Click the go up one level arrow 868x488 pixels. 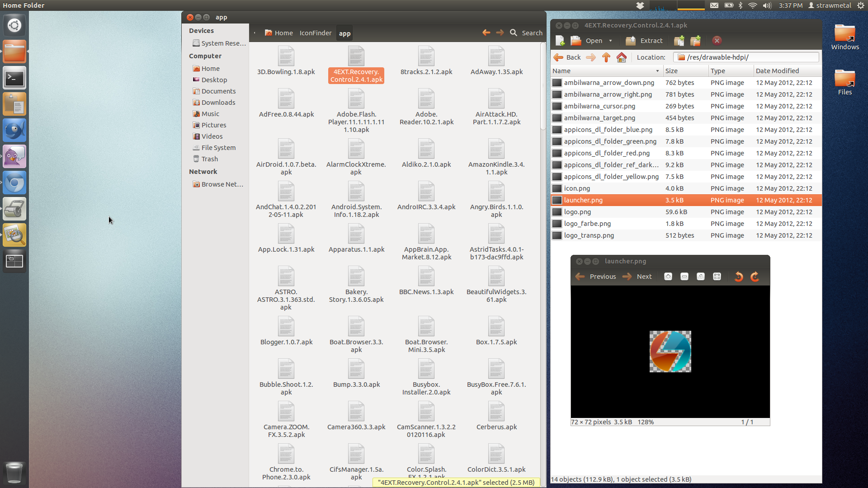(606, 57)
